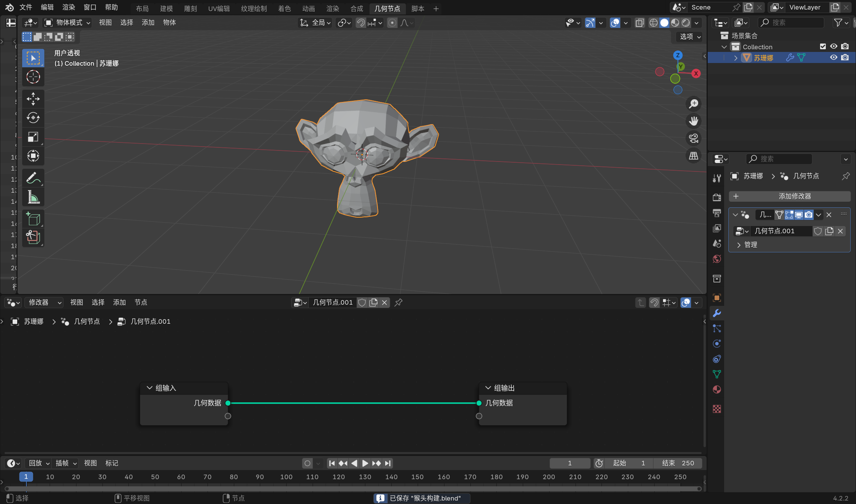Toggle X-ray view in viewport
This screenshot has height=504, width=856.
click(x=640, y=23)
